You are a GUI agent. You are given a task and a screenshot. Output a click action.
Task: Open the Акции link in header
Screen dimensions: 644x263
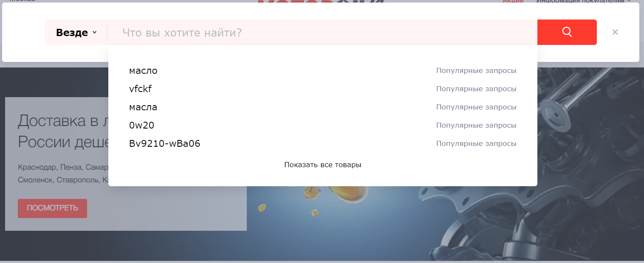[512, 1]
